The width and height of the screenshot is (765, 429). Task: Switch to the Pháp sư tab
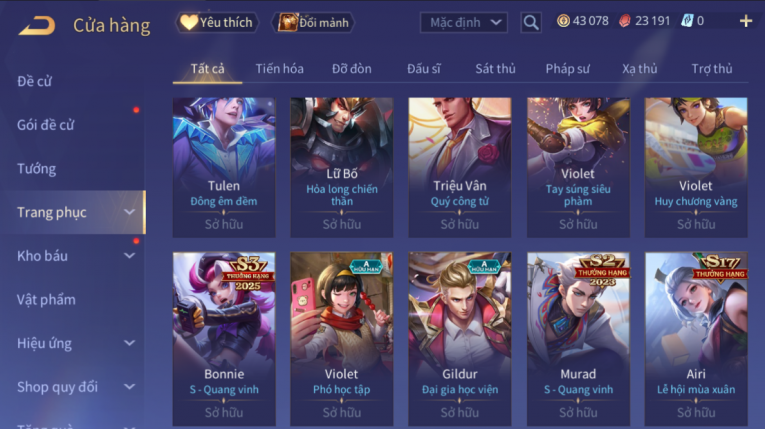click(567, 69)
